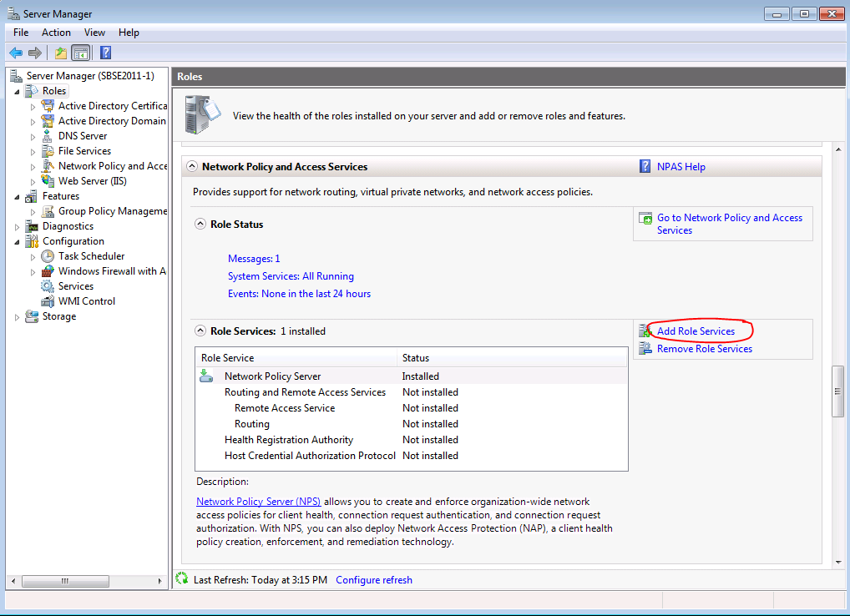850x616 pixels.
Task: Expand the Diagnostics tree node
Action: click(x=18, y=227)
